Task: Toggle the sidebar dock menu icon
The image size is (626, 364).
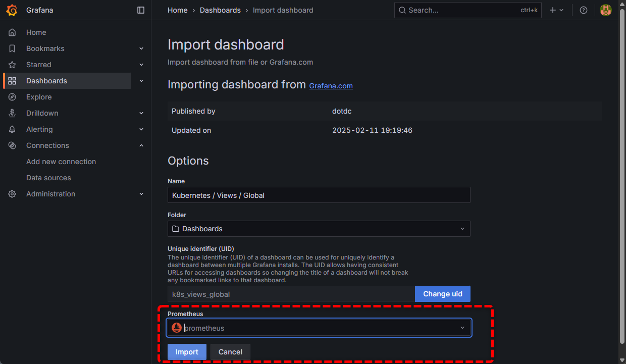Action: tap(141, 10)
